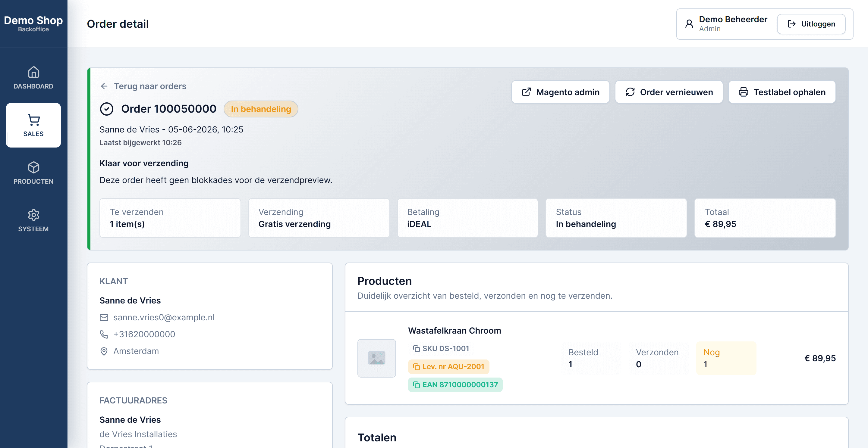Click the Betaling iDEAL card
The image size is (868, 448).
(467, 218)
